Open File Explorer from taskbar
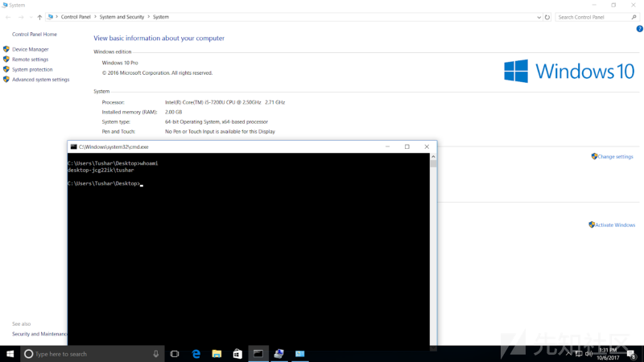 (217, 354)
